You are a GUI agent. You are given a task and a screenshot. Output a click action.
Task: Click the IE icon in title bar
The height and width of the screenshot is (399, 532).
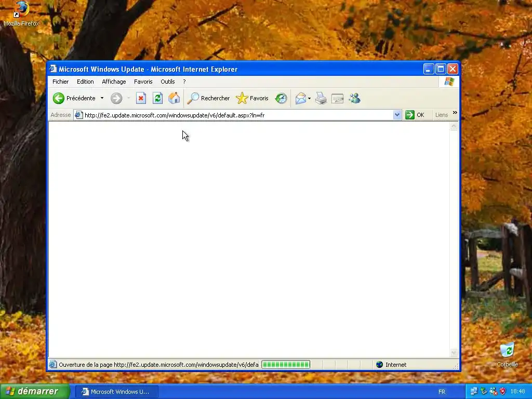[x=53, y=69]
